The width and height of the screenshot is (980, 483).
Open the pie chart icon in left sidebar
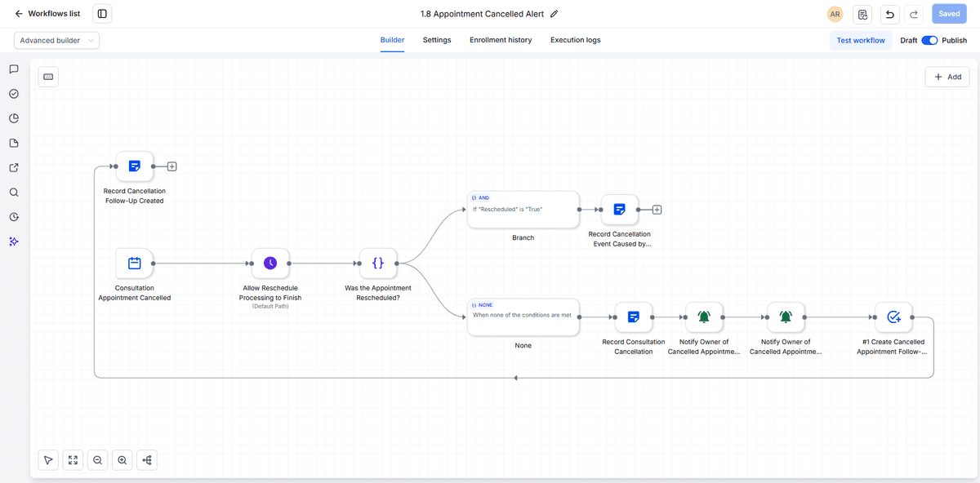(x=14, y=118)
